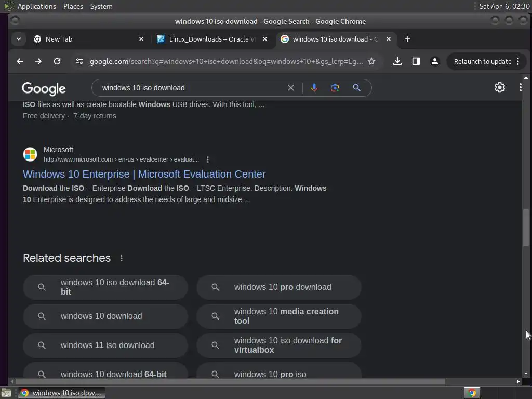532x399 pixels.
Task: Search windows 10 pro download
Action: [x=279, y=287]
